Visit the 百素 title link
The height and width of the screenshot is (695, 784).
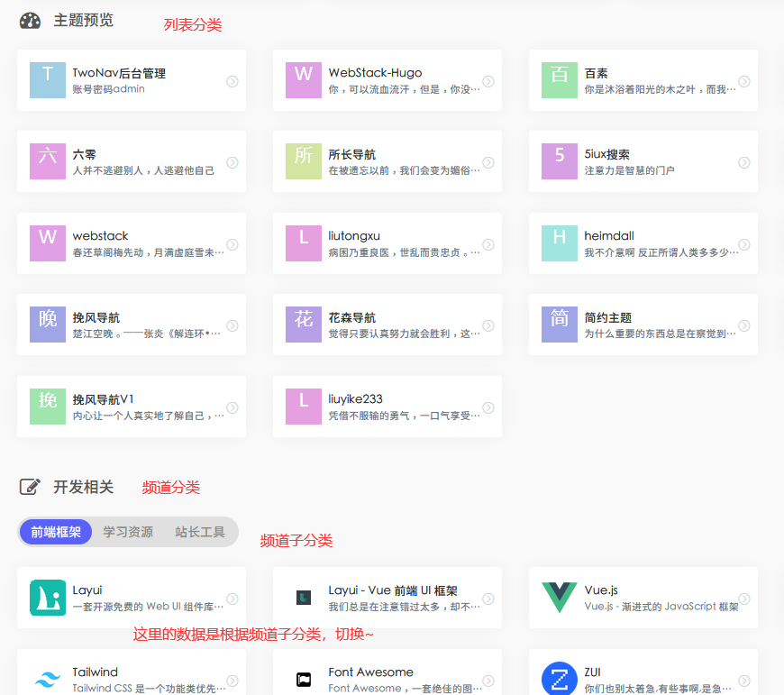(x=596, y=73)
